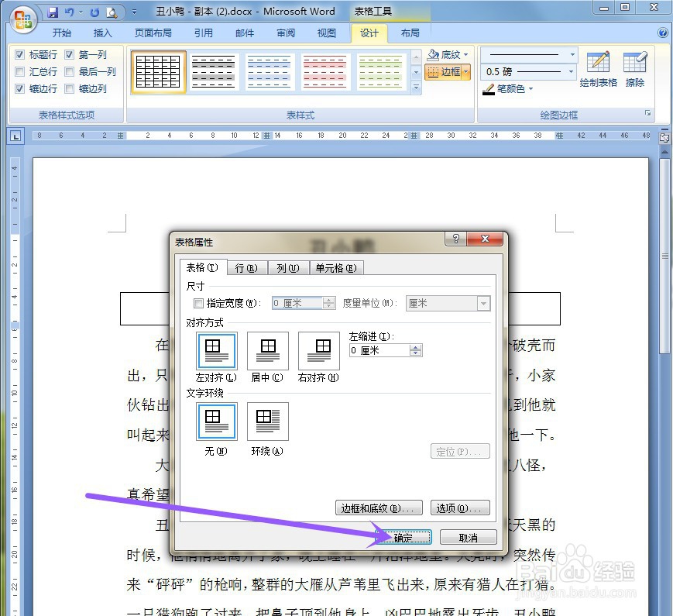Select the 居中 (Center) table alignment option

(x=266, y=351)
